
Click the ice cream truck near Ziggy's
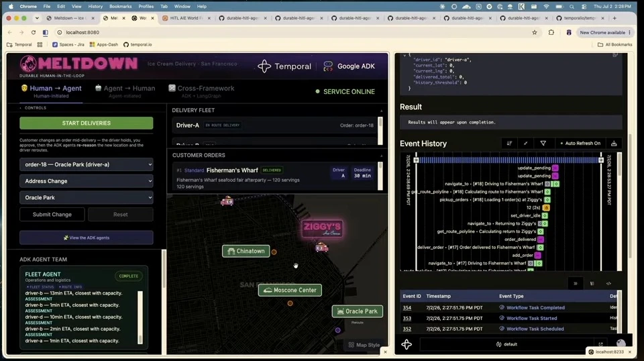point(321,248)
